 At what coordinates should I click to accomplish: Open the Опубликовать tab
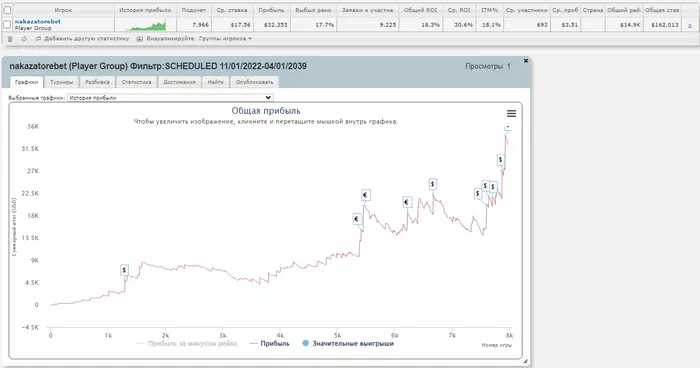pyautogui.click(x=254, y=82)
